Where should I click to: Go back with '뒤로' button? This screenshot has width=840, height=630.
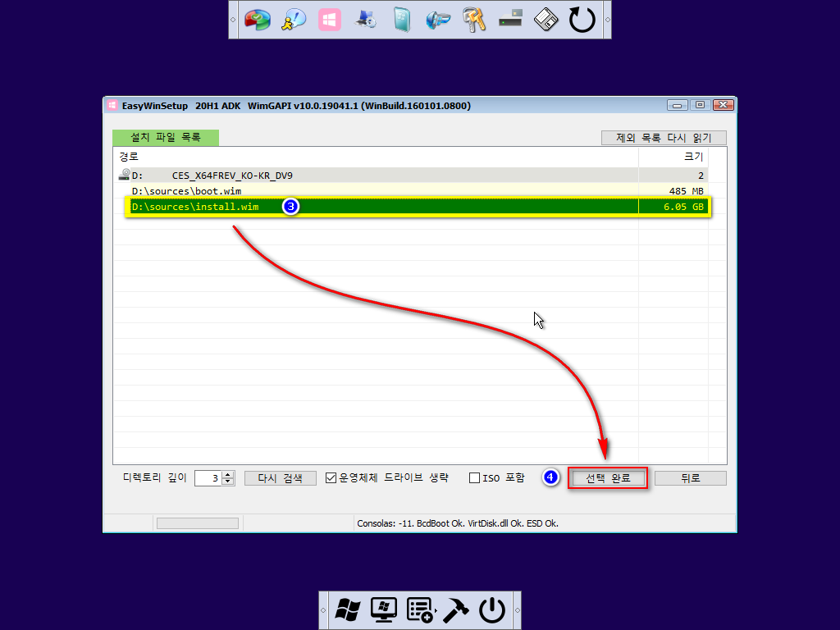[691, 478]
